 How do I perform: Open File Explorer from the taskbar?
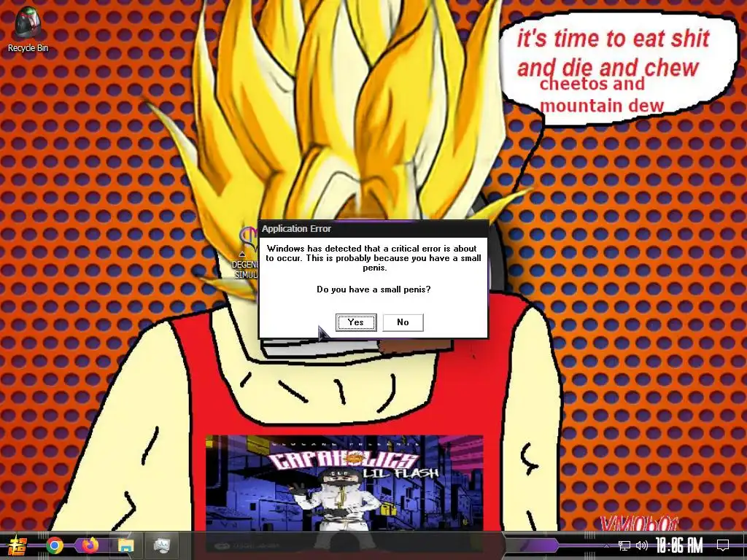click(x=125, y=545)
